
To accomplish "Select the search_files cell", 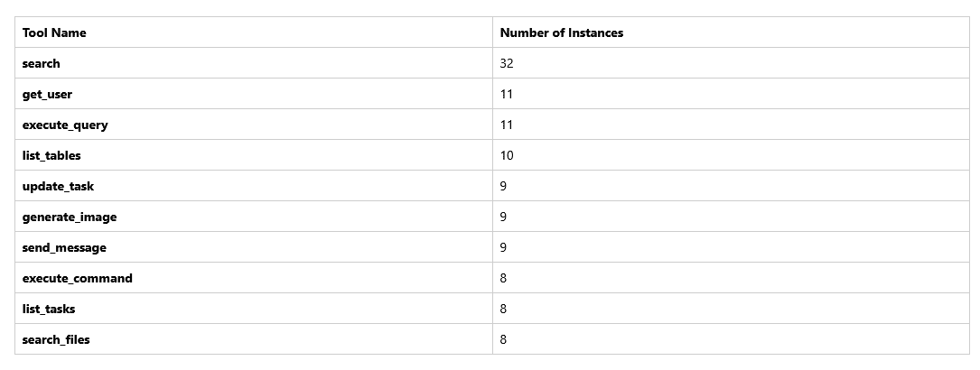I will [x=56, y=339].
